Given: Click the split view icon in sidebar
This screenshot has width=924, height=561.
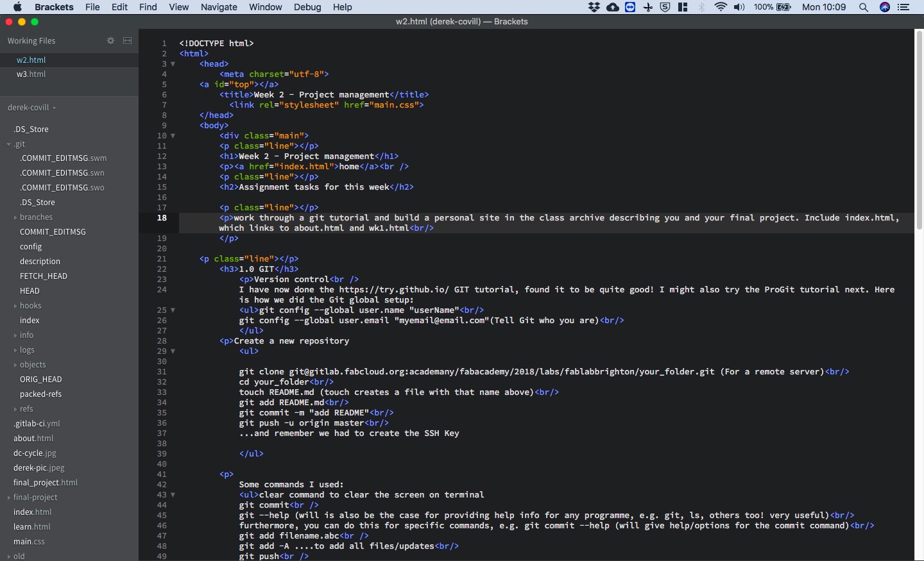Looking at the screenshot, I should tap(127, 40).
